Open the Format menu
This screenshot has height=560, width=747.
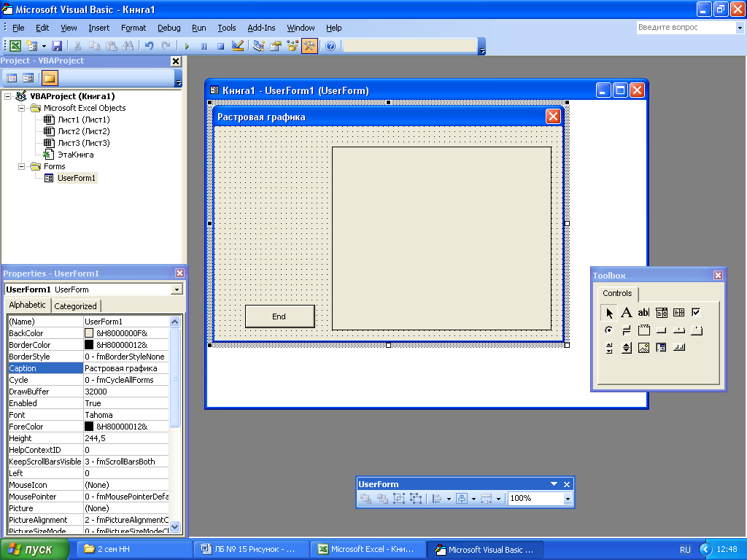tap(133, 28)
